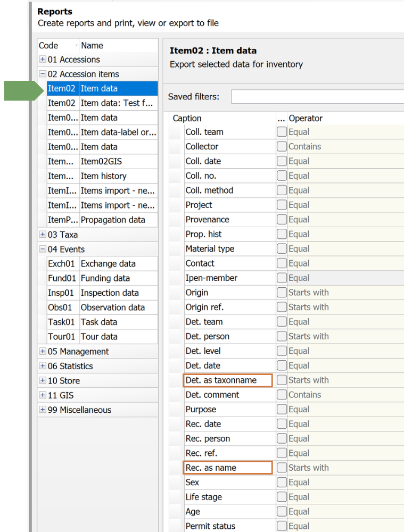Expand the 05 Management tree node

[43, 351]
